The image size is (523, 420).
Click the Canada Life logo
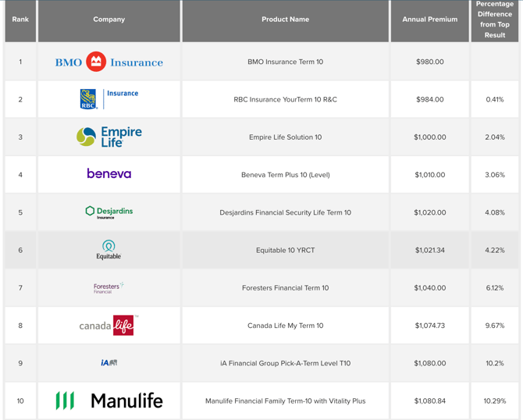click(109, 325)
